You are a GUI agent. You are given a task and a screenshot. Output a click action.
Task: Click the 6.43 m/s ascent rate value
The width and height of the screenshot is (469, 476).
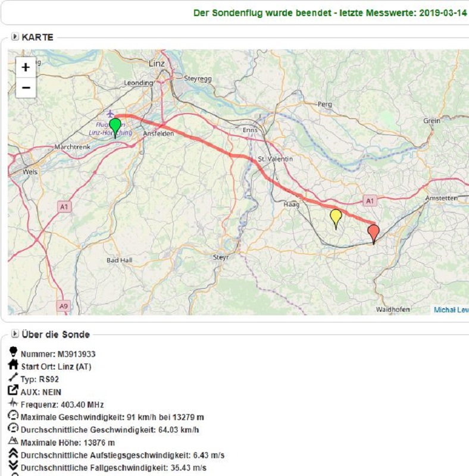209,455
